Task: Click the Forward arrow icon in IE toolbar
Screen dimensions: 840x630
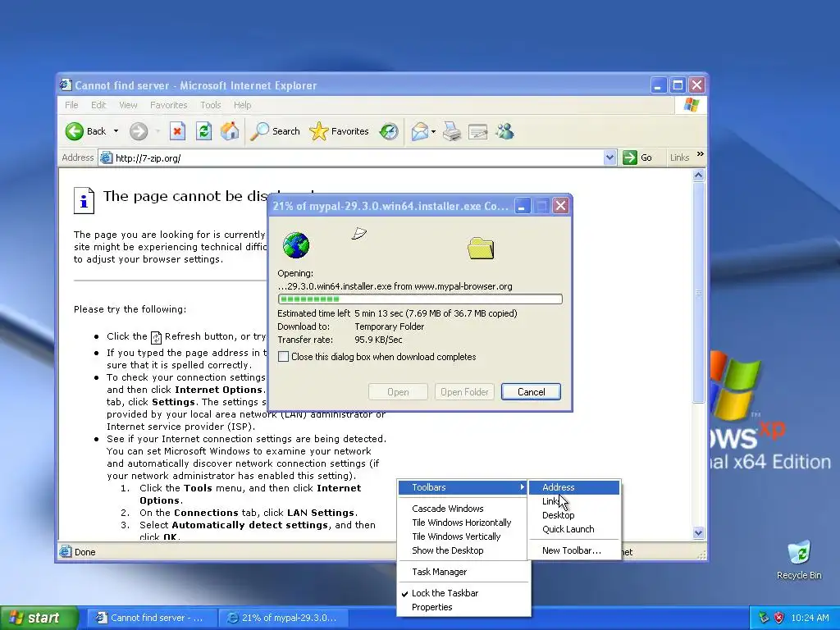Action: 138,131
